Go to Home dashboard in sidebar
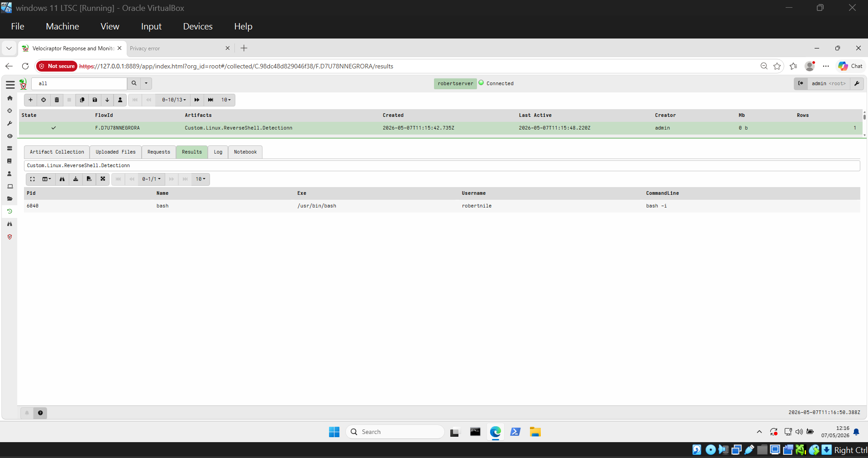Screen dimensions: 868x458 coord(10,98)
